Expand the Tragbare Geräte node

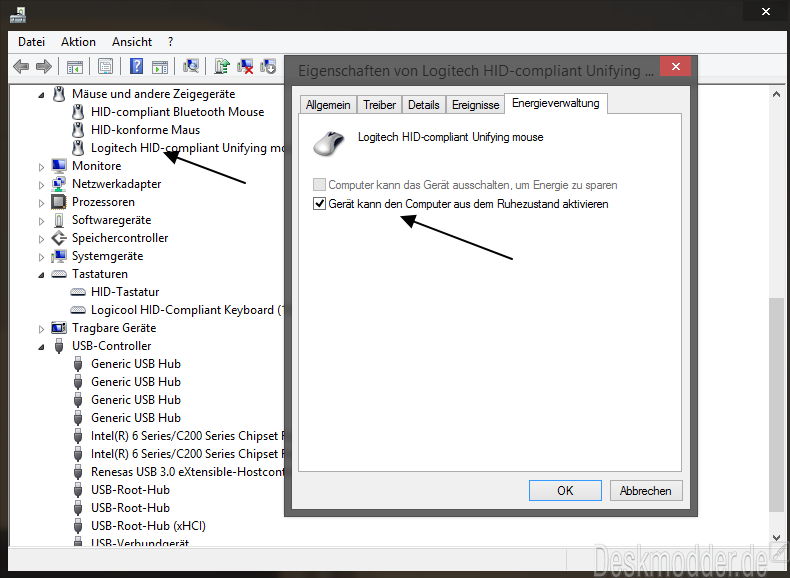coord(41,329)
